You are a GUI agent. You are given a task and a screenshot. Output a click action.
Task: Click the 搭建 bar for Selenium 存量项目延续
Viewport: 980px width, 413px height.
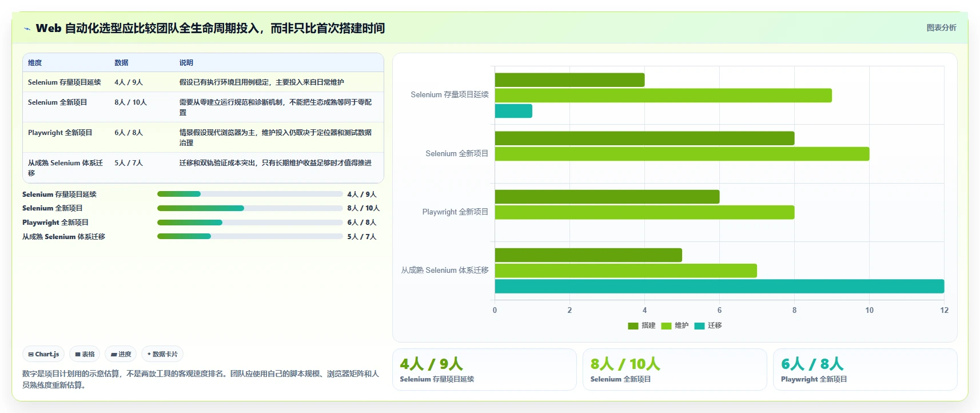[x=569, y=80]
